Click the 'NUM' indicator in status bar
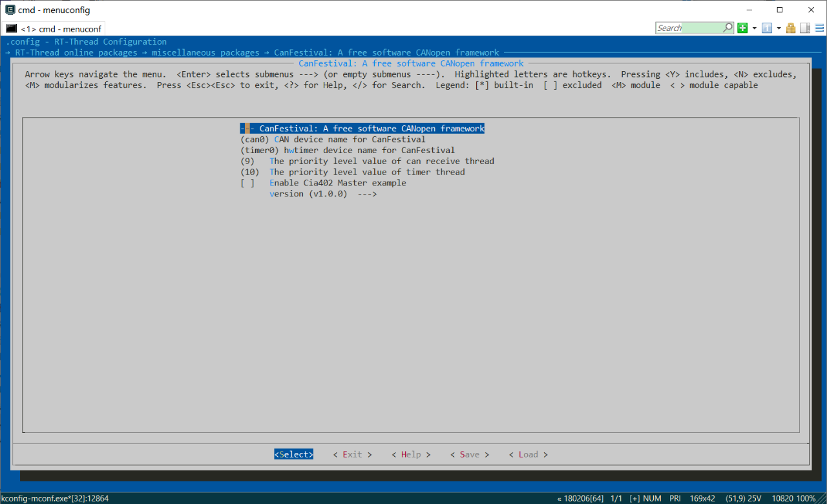 tap(653, 498)
